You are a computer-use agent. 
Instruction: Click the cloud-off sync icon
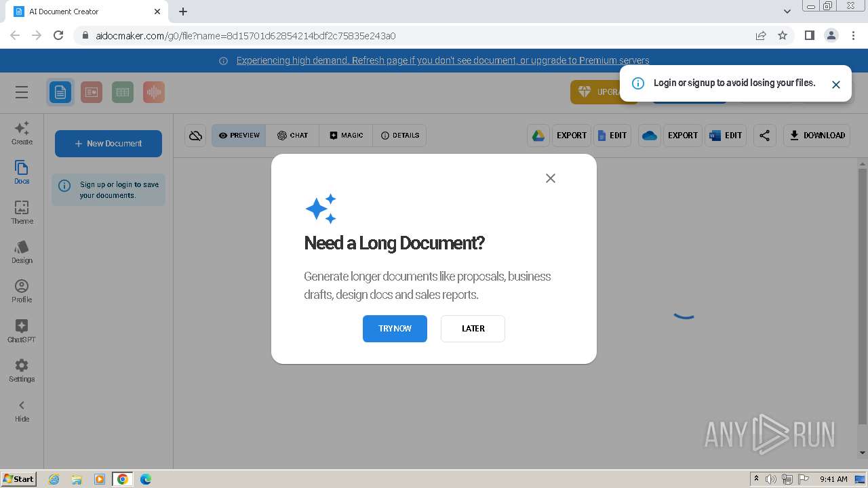195,136
